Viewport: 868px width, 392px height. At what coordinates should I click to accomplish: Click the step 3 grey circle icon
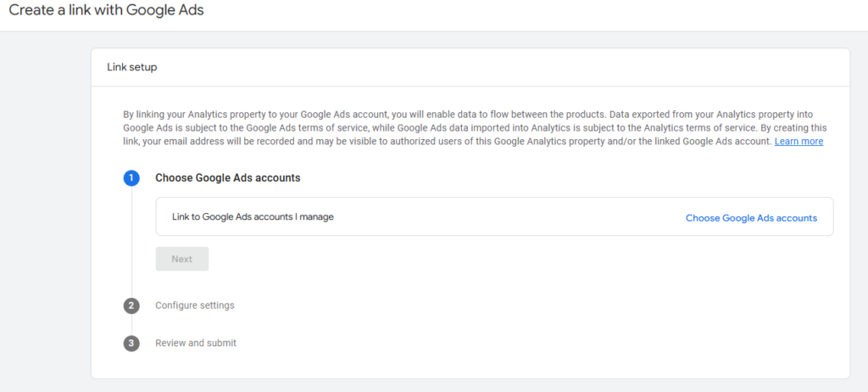tap(131, 343)
